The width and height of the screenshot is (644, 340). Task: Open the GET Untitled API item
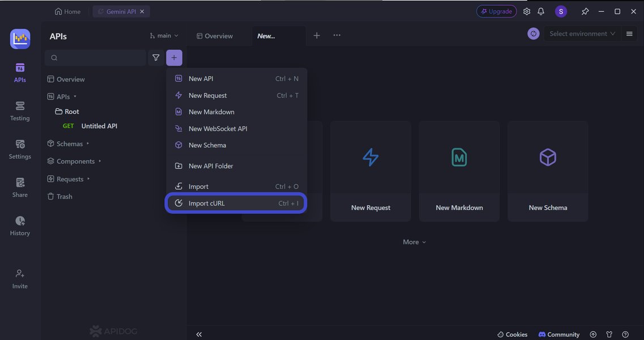[x=90, y=126]
